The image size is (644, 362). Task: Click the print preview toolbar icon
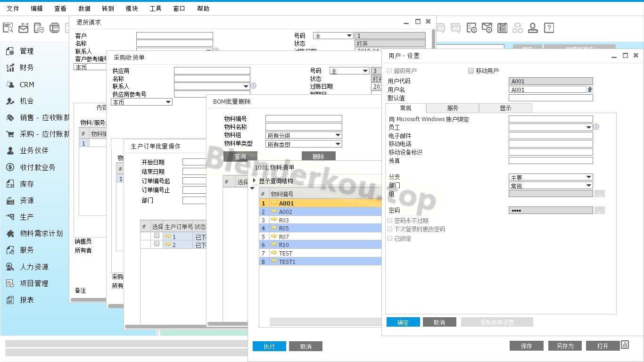tap(8, 28)
